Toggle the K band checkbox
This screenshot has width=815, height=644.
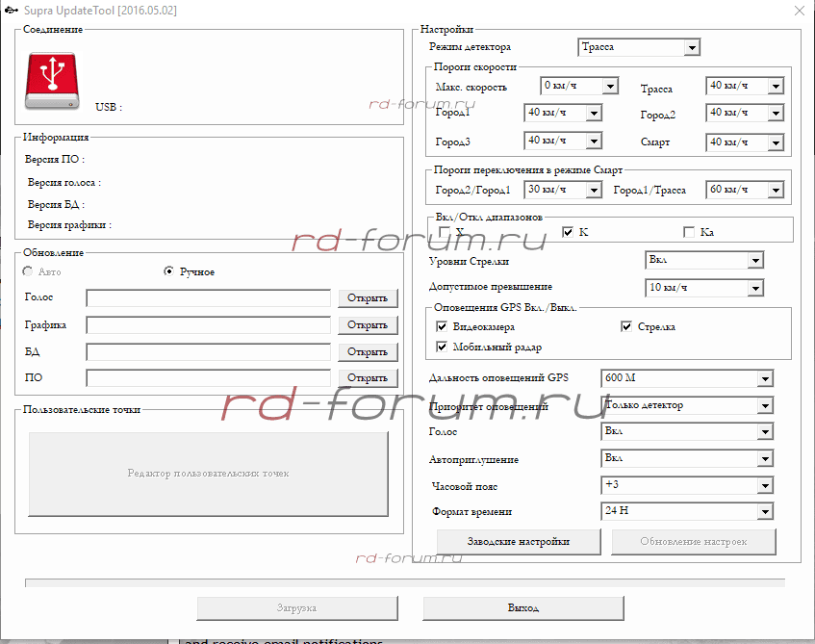point(568,232)
